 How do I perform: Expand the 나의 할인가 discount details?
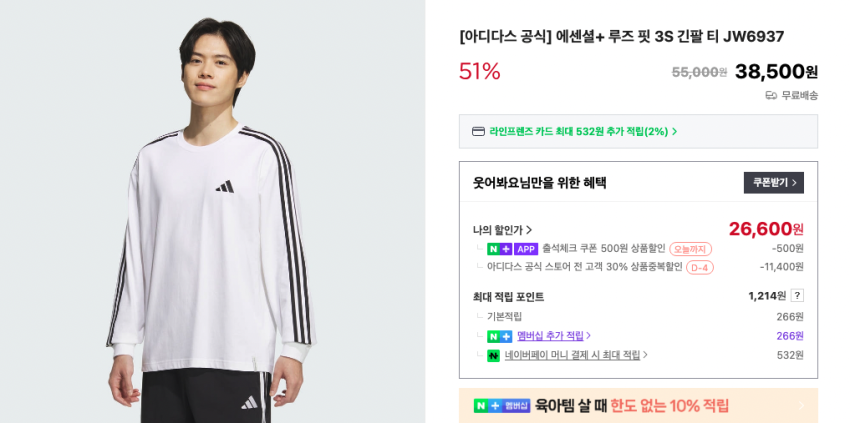pos(503,230)
